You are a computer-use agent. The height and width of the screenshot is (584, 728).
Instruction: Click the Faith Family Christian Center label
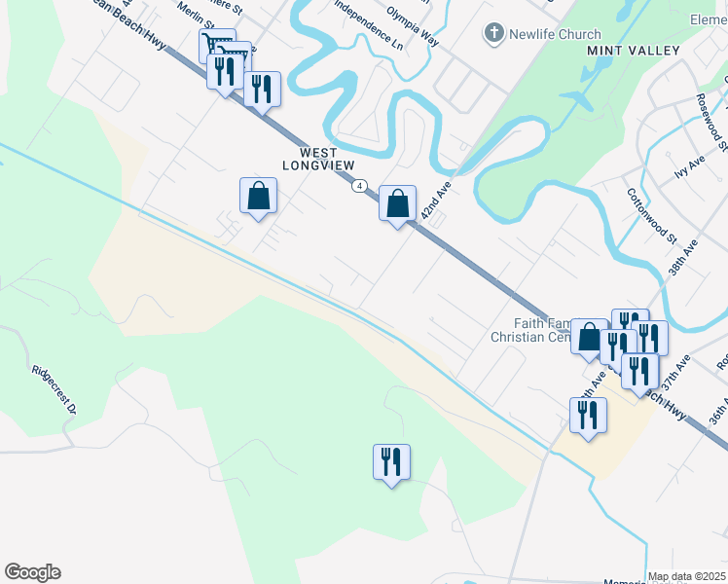point(530,330)
